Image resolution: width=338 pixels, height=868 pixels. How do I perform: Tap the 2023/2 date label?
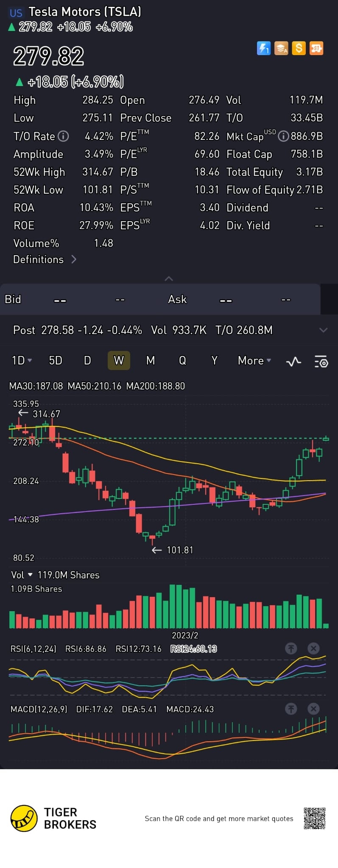coord(185,635)
